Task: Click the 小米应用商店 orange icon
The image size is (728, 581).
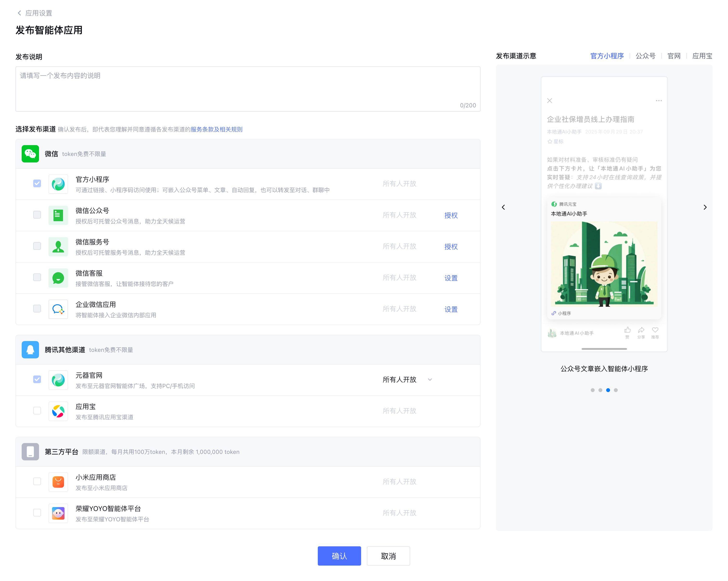Action: (58, 482)
